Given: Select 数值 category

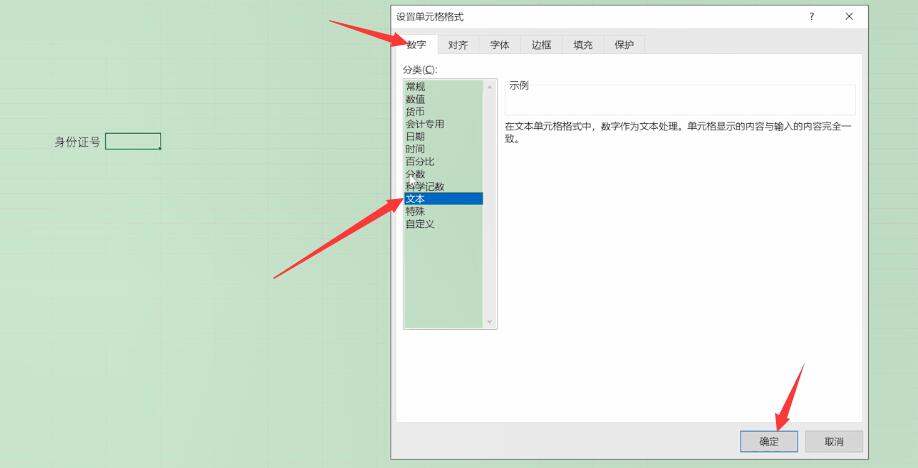Looking at the screenshot, I should pos(443,99).
